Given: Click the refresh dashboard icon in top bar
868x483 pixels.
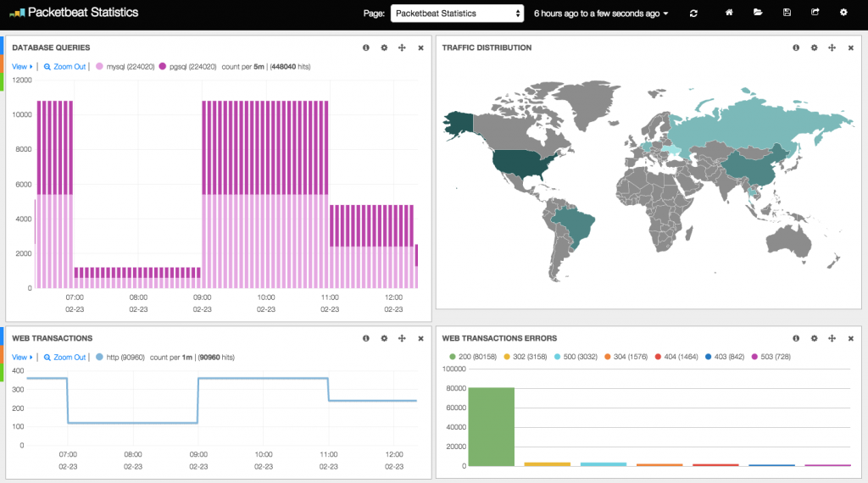Looking at the screenshot, I should click(693, 14).
